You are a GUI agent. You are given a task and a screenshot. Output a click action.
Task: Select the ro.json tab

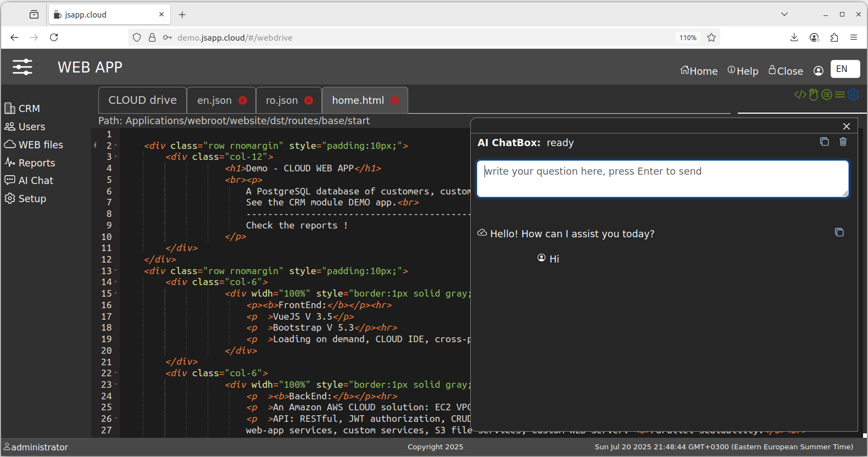click(x=282, y=101)
